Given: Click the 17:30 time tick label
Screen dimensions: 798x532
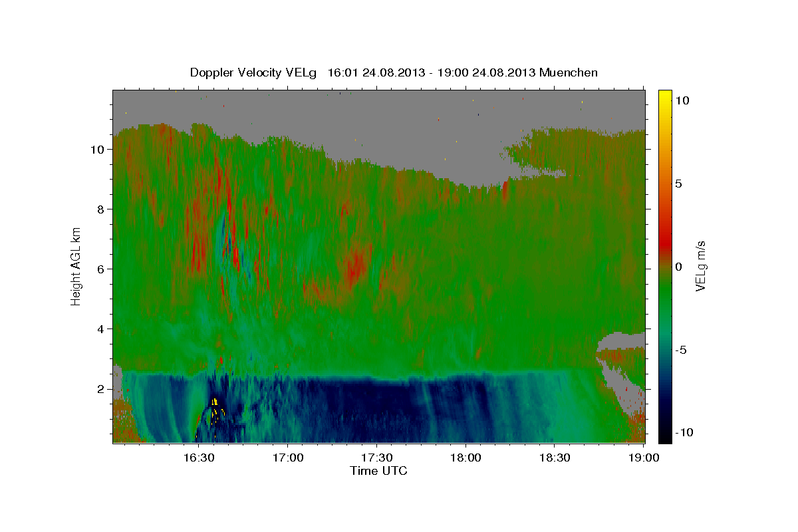Looking at the screenshot, I should 376,458.
